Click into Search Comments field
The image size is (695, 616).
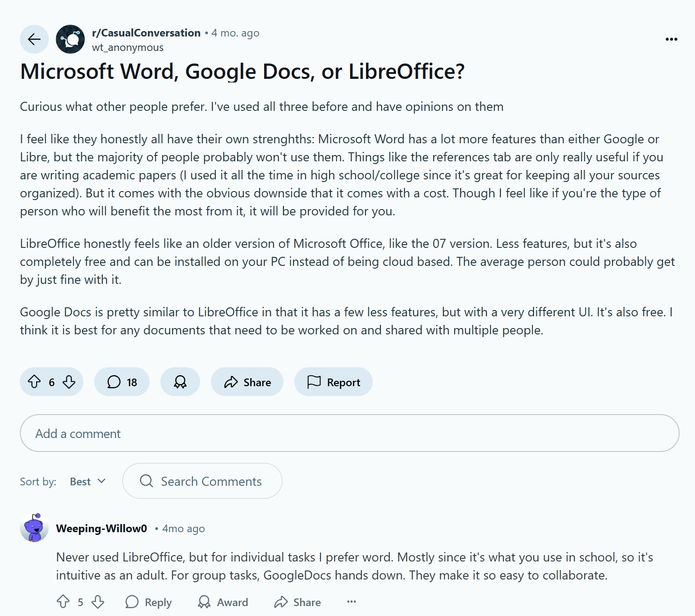(202, 481)
